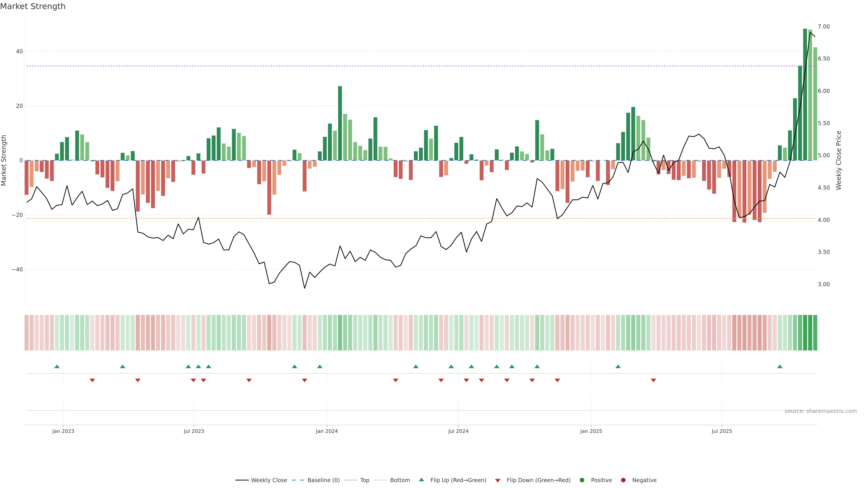
Task: Click the leftmost red flip-down triangle marker
Action: (x=92, y=380)
